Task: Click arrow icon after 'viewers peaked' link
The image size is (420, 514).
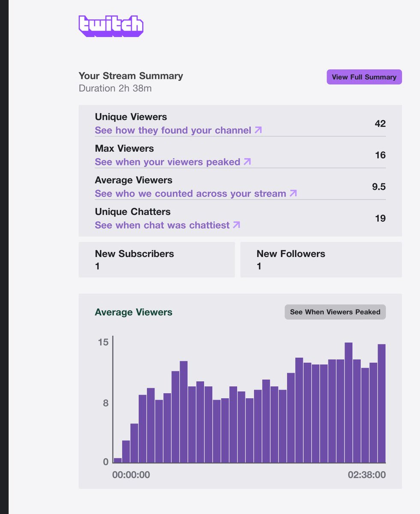Action: [x=247, y=161]
